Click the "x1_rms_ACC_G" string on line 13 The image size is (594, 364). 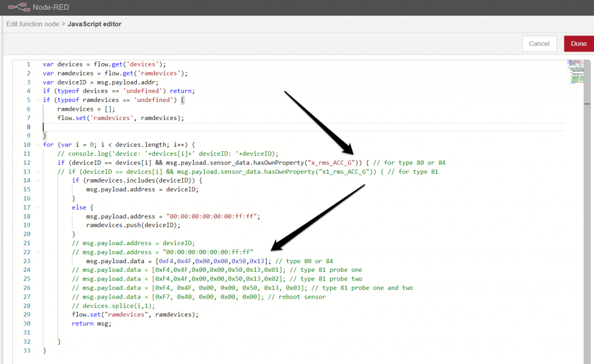point(344,172)
